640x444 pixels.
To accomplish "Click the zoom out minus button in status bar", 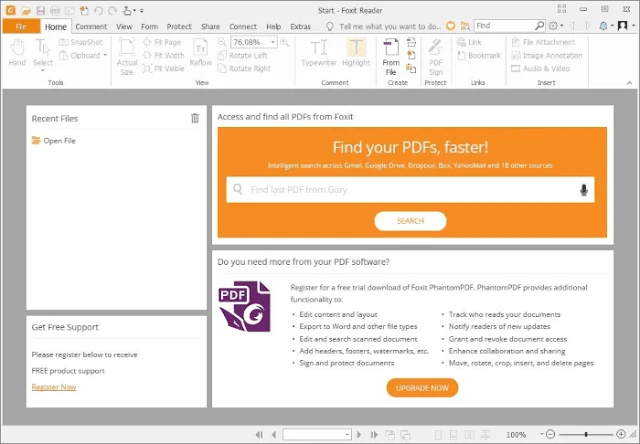I will tap(550, 435).
